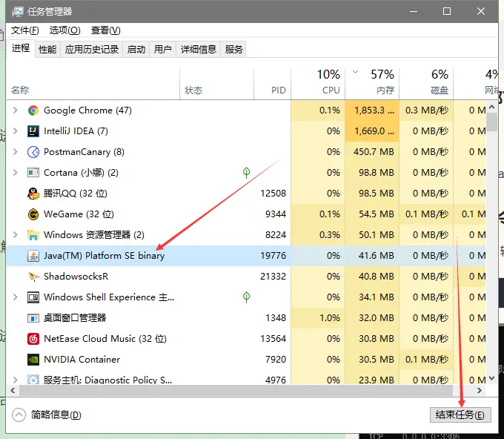
Task: Click the Cortana process icon
Action: (33, 173)
